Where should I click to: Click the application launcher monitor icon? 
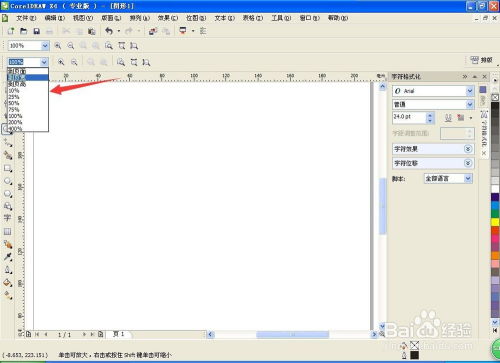(183, 31)
